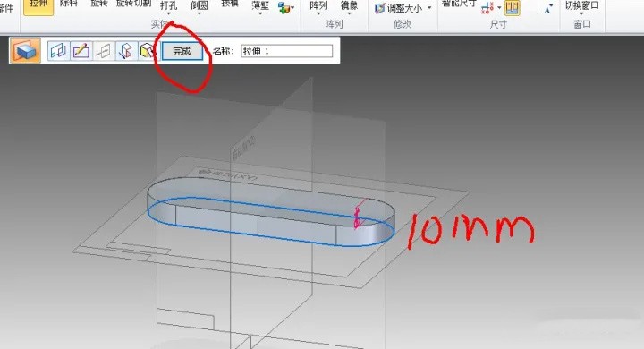The height and width of the screenshot is (349, 644).
Task: Expand the 薄壁 thin wall dropdown arrow
Action: click(x=260, y=14)
